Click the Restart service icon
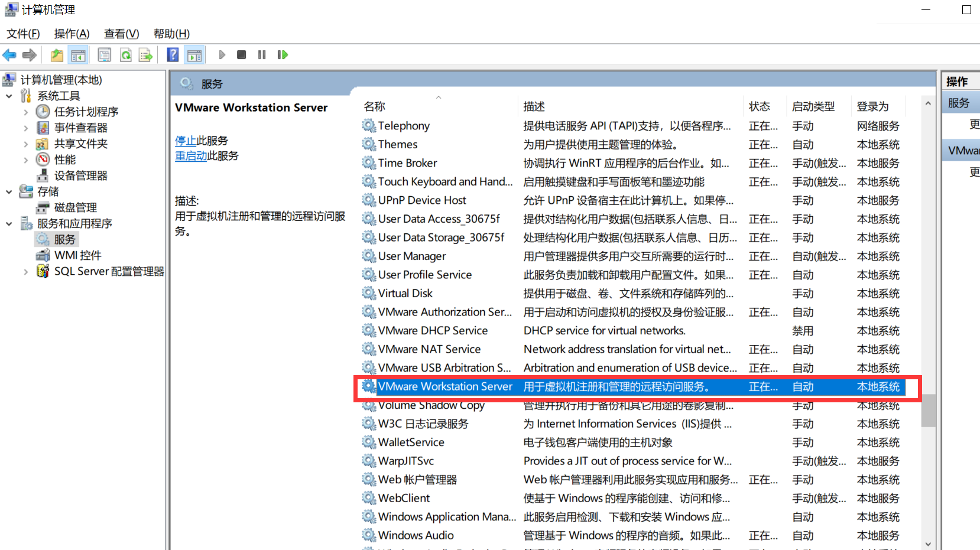 tap(283, 55)
